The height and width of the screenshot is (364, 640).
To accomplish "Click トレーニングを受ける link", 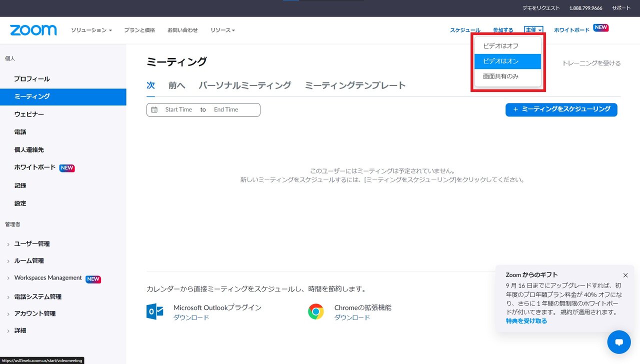I will coord(591,63).
